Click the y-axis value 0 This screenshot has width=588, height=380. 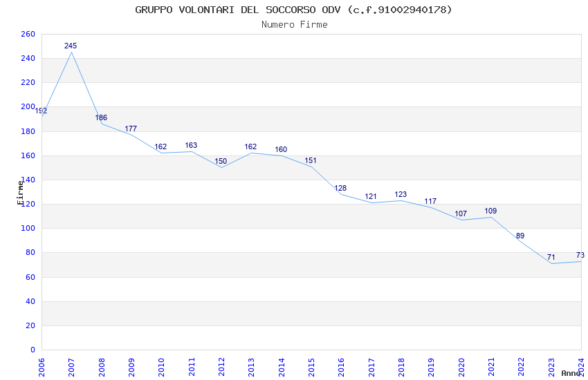tap(33, 350)
